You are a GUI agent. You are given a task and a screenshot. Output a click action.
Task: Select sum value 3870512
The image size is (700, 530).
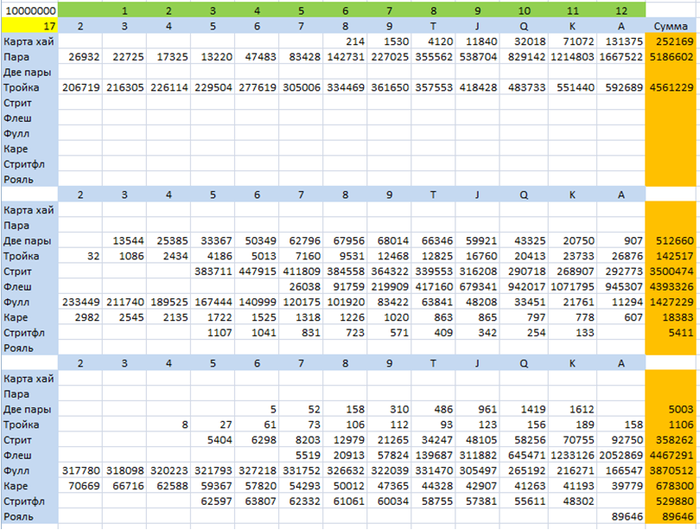[x=671, y=471]
